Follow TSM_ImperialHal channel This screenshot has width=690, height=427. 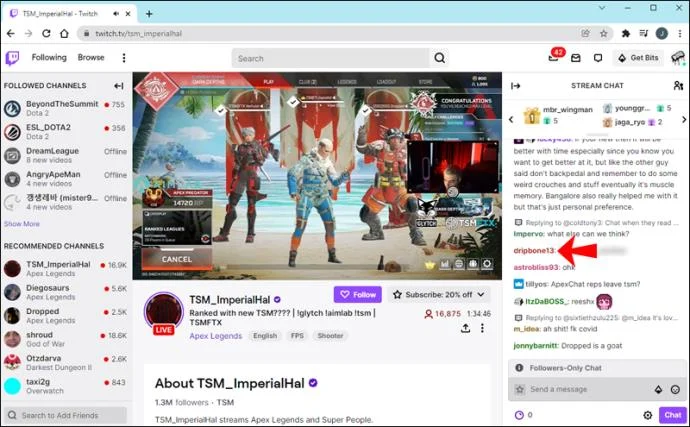coord(358,294)
